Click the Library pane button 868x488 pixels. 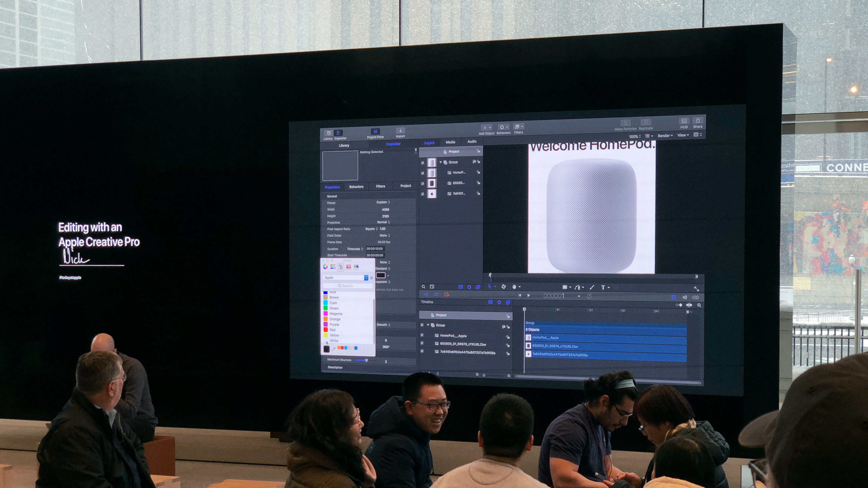(329, 133)
